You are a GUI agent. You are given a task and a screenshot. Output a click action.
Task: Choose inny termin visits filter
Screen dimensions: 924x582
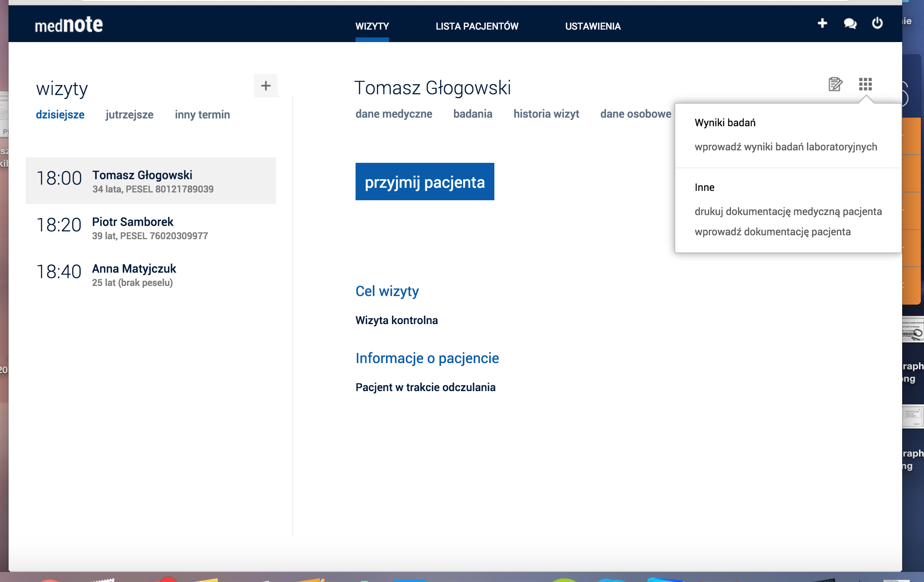pyautogui.click(x=202, y=115)
